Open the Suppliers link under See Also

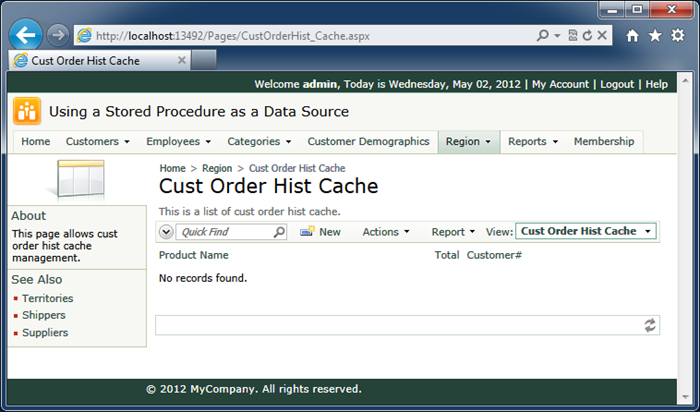click(45, 333)
